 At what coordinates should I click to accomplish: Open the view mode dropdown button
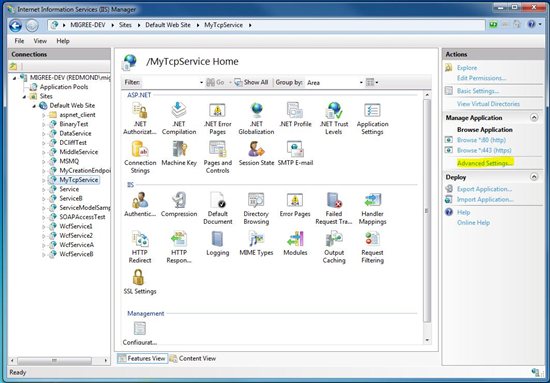(x=372, y=82)
